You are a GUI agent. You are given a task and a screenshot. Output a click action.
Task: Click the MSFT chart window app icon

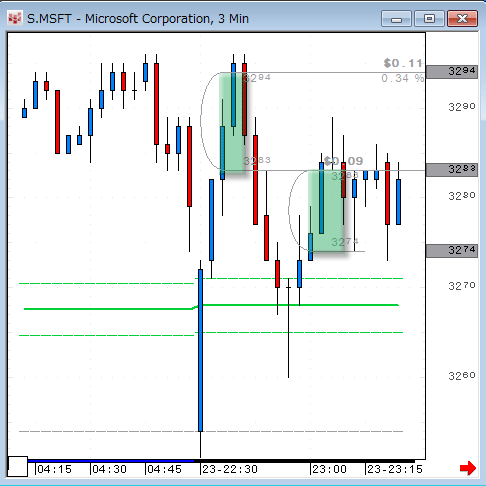point(15,19)
